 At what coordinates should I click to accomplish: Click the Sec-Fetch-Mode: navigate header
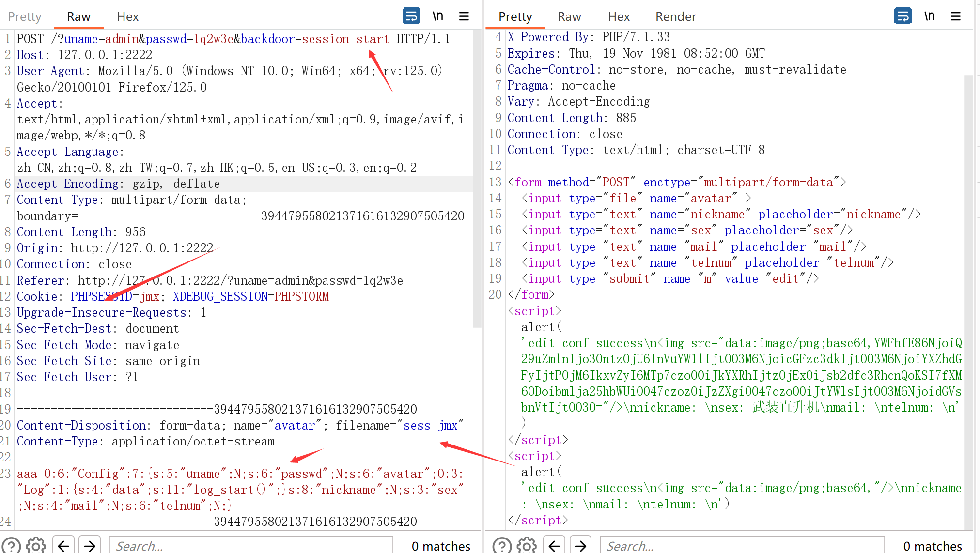click(98, 345)
